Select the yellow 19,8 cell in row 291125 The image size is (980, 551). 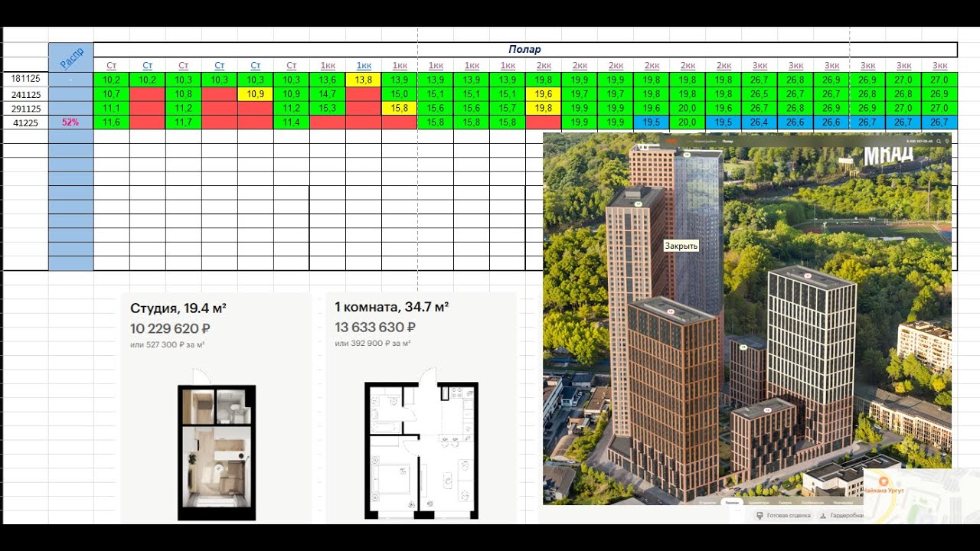[x=544, y=109]
